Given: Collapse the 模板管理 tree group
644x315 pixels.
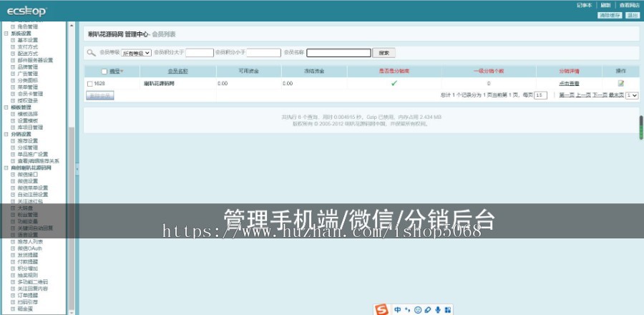Looking at the screenshot, I should point(6,107).
